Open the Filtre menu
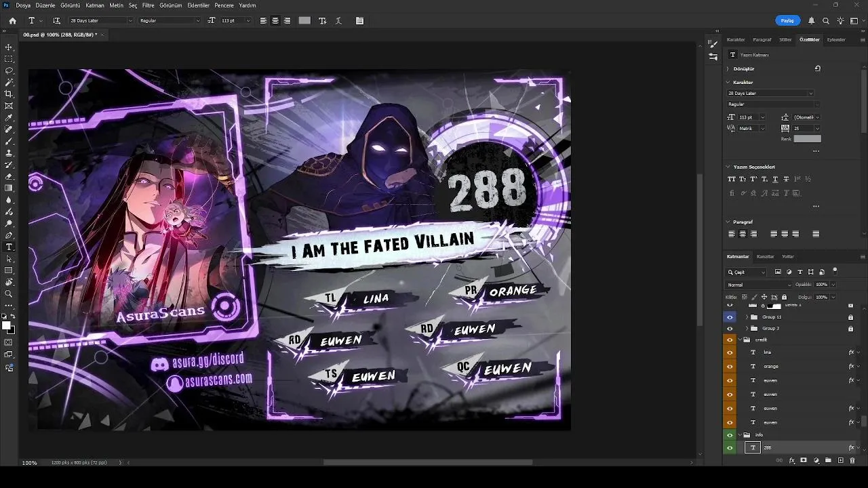 (148, 5)
